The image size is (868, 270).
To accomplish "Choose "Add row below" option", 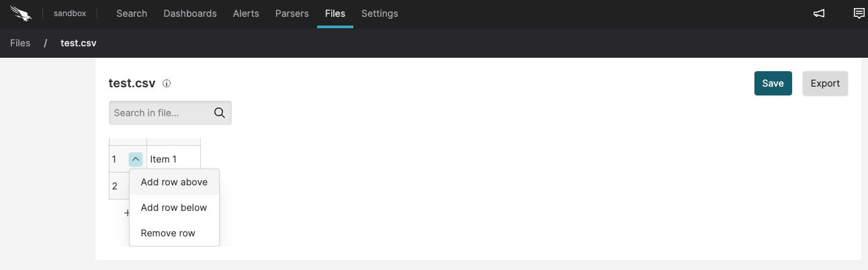I will [x=174, y=208].
